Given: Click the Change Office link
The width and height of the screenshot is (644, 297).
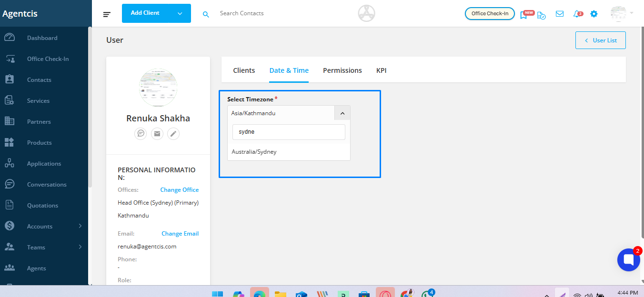Looking at the screenshot, I should 180,190.
